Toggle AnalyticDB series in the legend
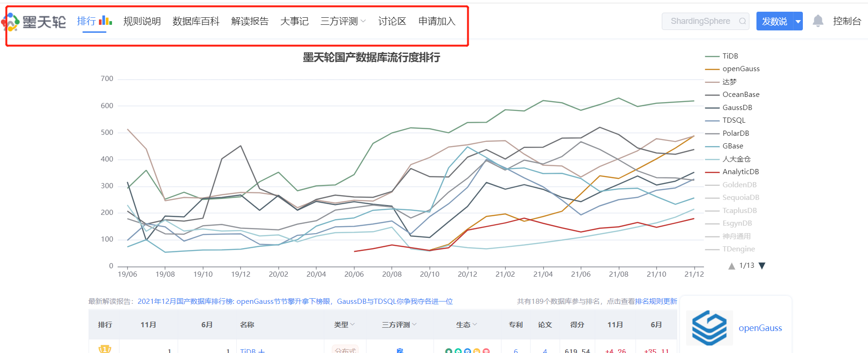This screenshot has width=868, height=353. pos(732,172)
